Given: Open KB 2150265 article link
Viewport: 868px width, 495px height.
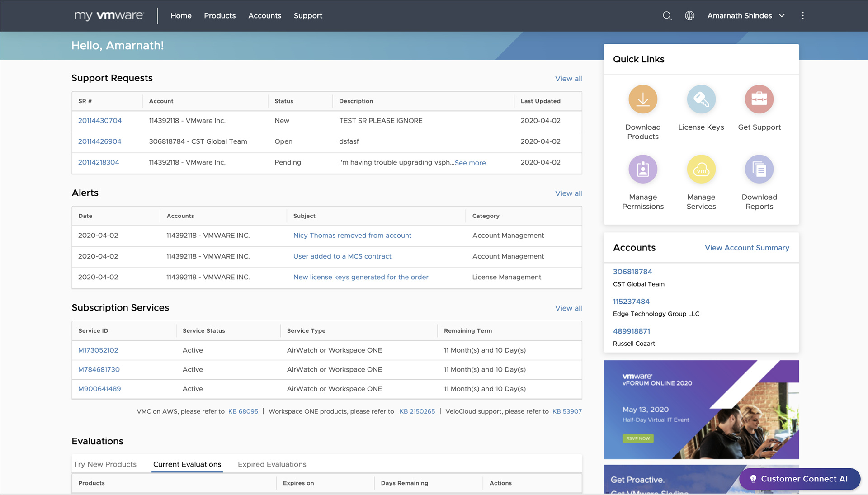Looking at the screenshot, I should [417, 411].
